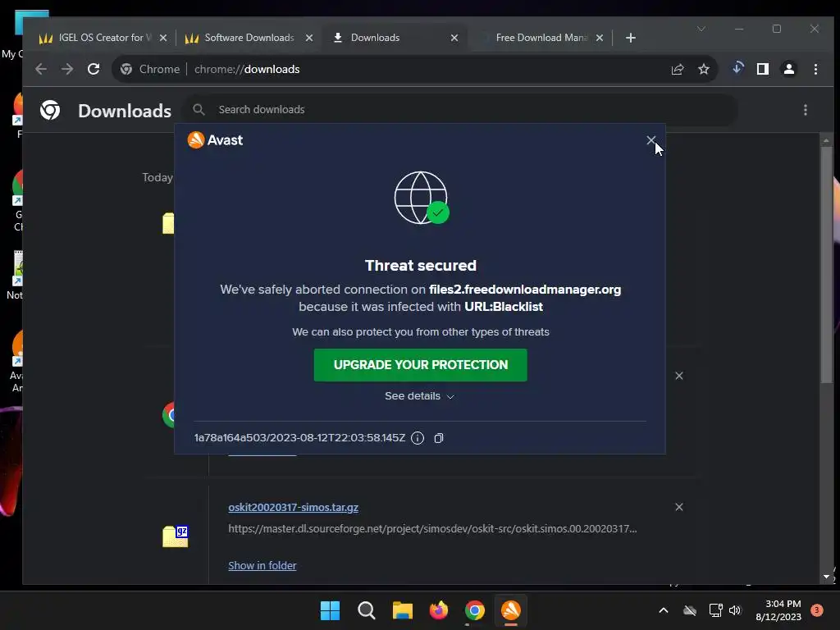The image size is (840, 630).
Task: Open notification badge showing 3
Action: 817,610
